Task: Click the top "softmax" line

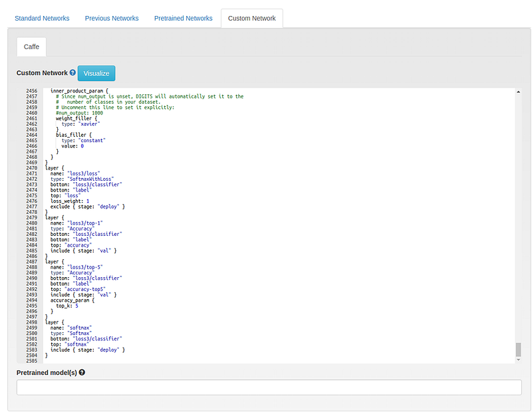Action: (70, 344)
